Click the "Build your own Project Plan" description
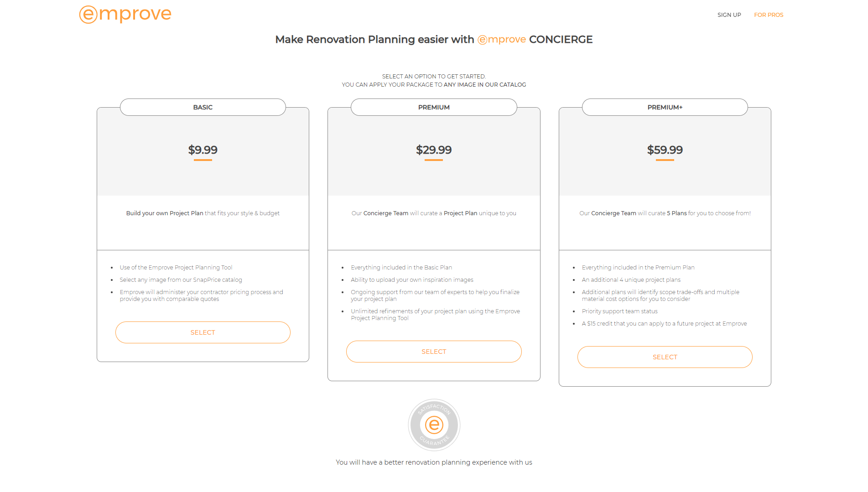Screen dimensions: 868x492 pos(203,213)
